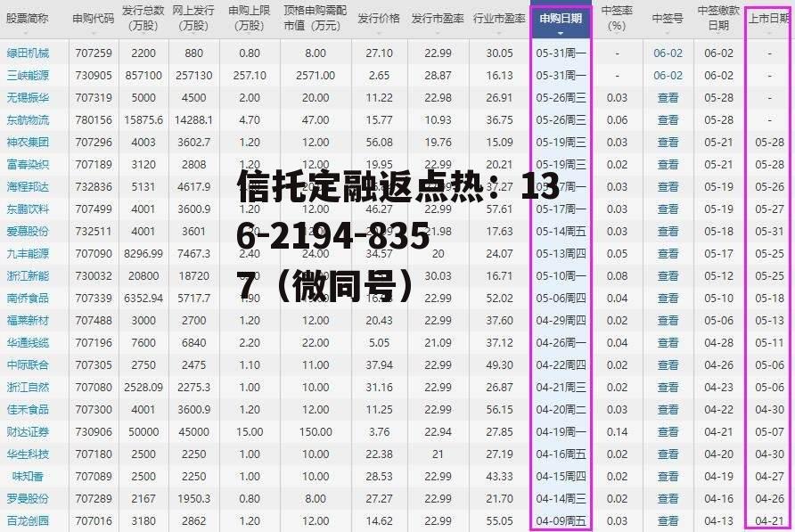Image resolution: width=795 pixels, height=532 pixels.
Task: Sort by 中签缴款日期 column header
Action: (x=718, y=18)
